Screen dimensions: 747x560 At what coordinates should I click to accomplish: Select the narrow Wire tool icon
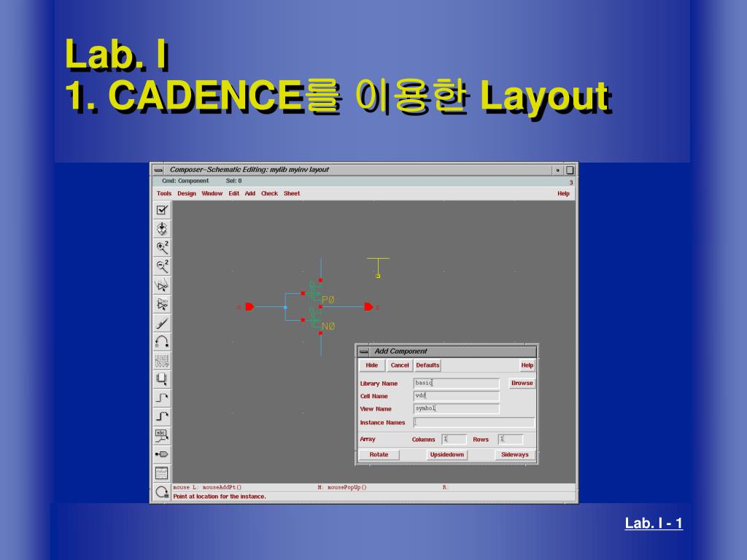162,398
